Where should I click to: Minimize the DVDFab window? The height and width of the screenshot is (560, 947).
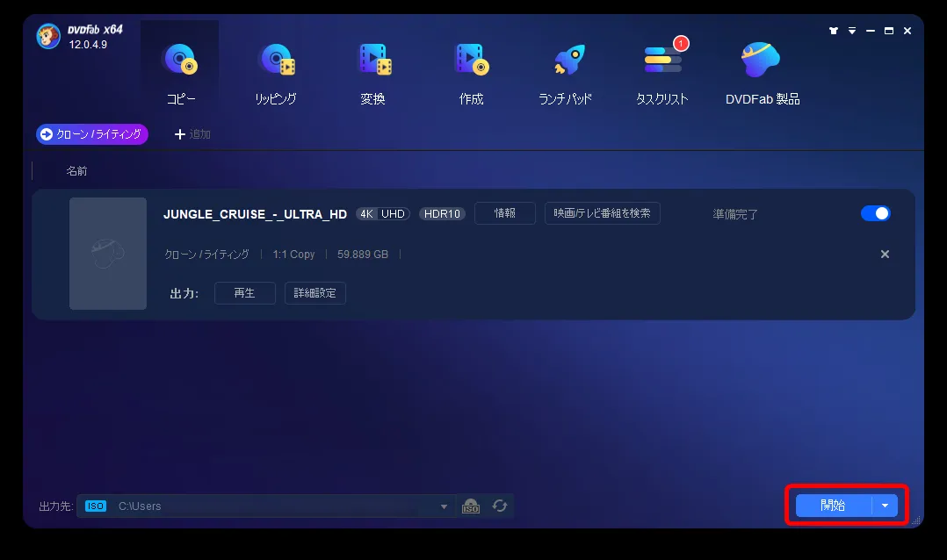871,31
